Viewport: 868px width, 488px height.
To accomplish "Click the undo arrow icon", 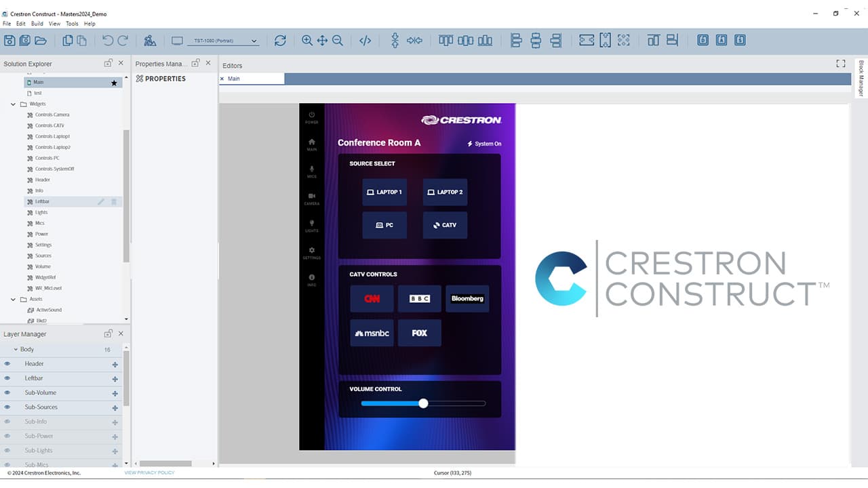I will [108, 41].
